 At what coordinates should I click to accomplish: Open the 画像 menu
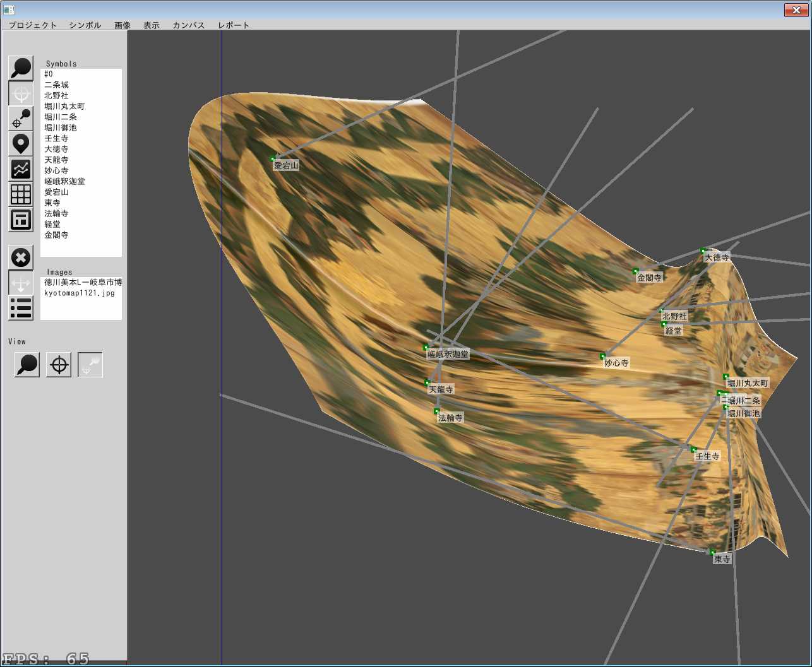click(122, 25)
